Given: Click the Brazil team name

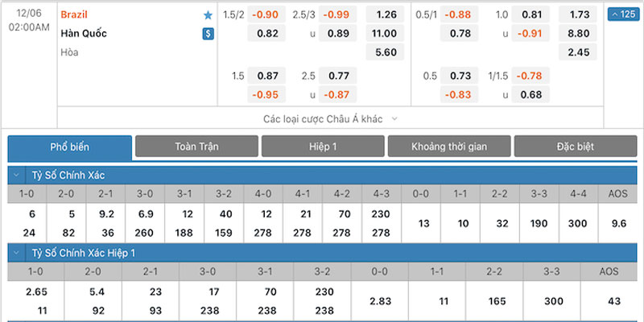Looking at the screenshot, I should [74, 14].
